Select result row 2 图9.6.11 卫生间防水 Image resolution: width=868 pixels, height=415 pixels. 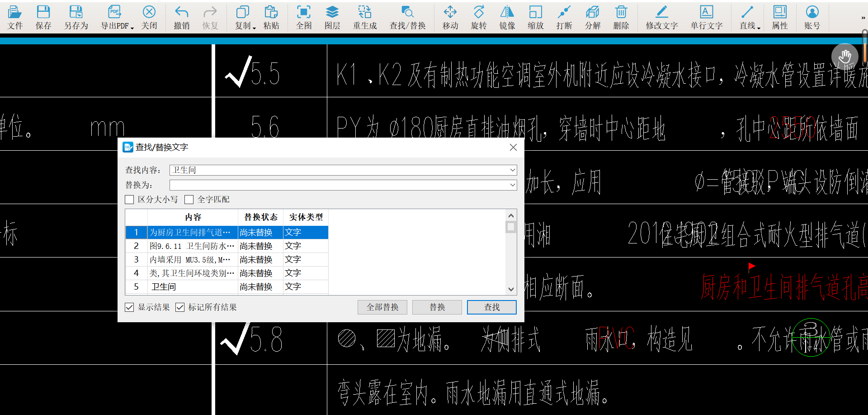pos(227,246)
